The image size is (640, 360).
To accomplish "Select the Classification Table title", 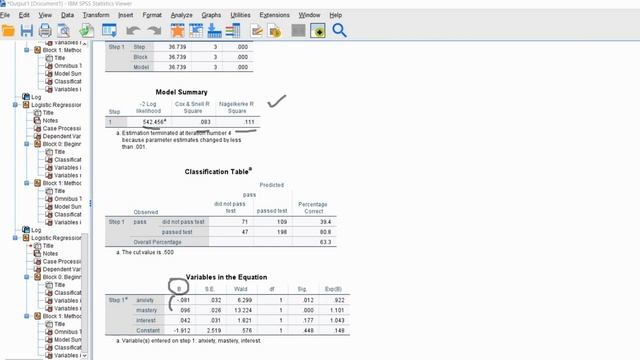I will tap(217, 172).
